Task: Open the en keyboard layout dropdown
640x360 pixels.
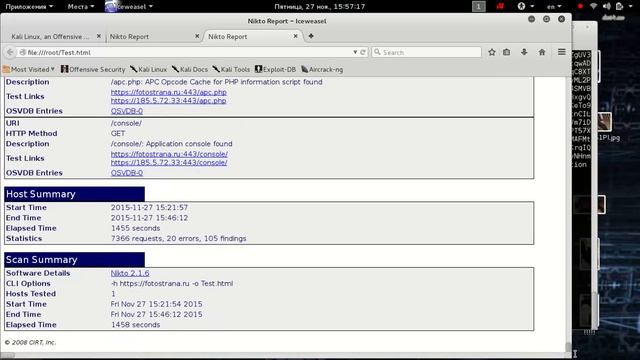Action: point(554,6)
